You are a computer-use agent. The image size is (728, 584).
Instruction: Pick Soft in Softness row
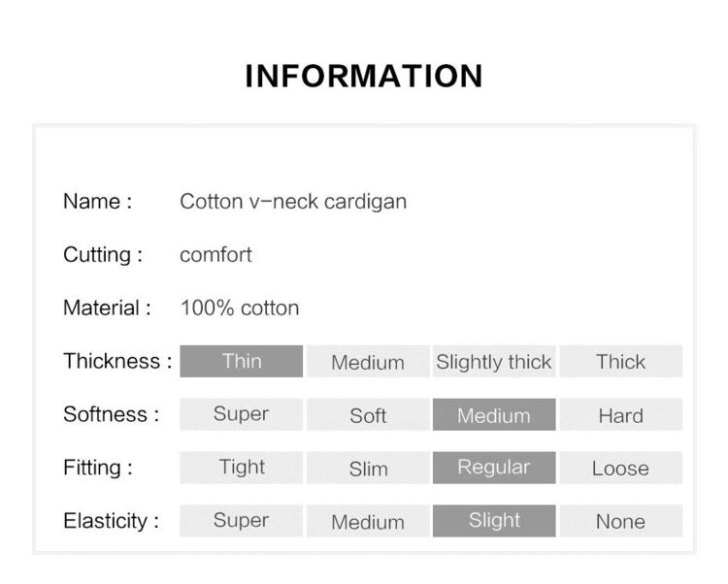368,414
